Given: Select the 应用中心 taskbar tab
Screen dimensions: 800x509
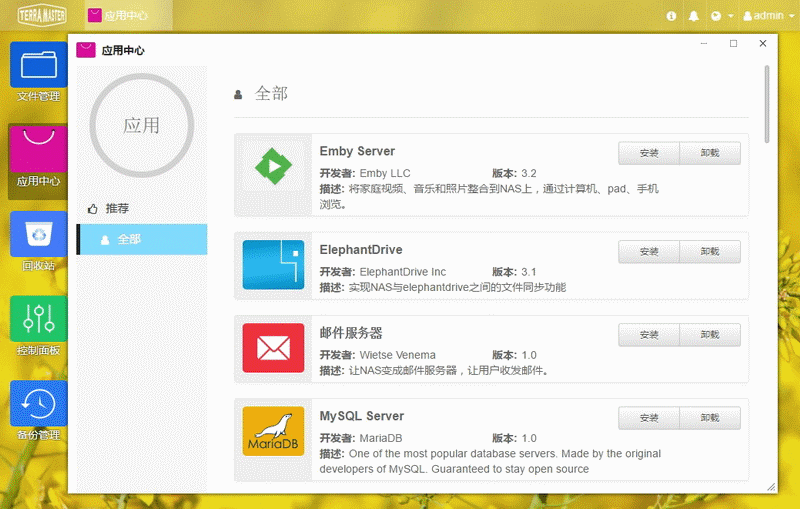Looking at the screenshot, I should click(x=129, y=16).
